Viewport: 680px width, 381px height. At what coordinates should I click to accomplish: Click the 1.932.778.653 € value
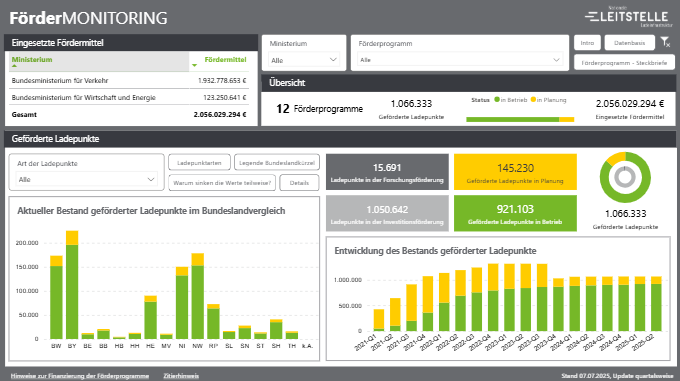(222, 81)
